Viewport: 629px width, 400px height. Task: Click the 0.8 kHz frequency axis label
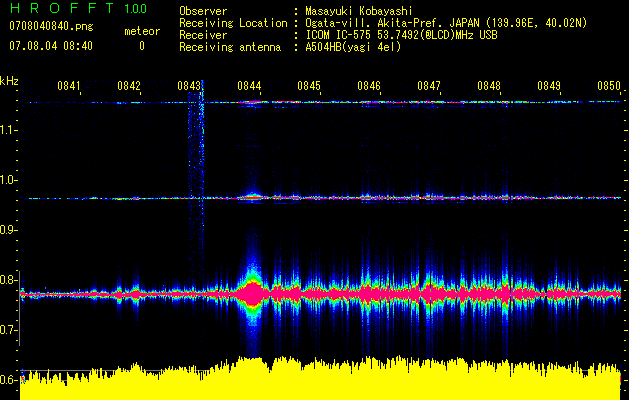[9, 280]
